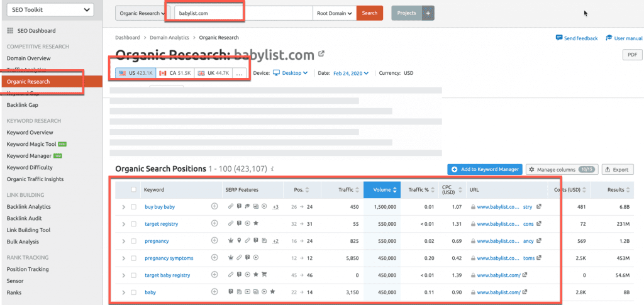Click the add icon for 'pregnancy symptoms' keyword
Screen dimensions: 644x305
(214, 258)
